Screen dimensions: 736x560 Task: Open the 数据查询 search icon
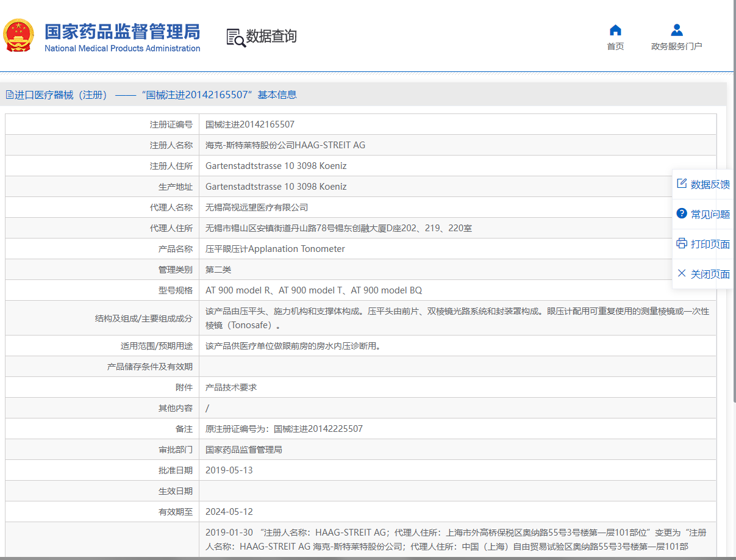tap(236, 37)
